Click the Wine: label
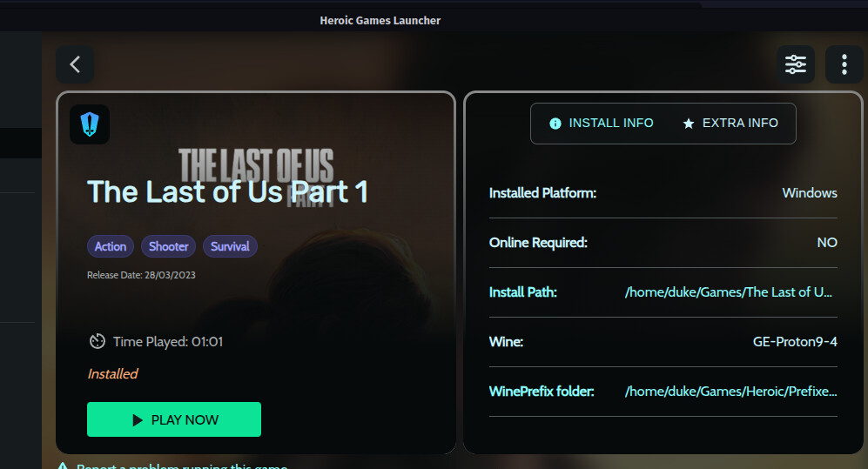This screenshot has width=868, height=469. tap(506, 342)
